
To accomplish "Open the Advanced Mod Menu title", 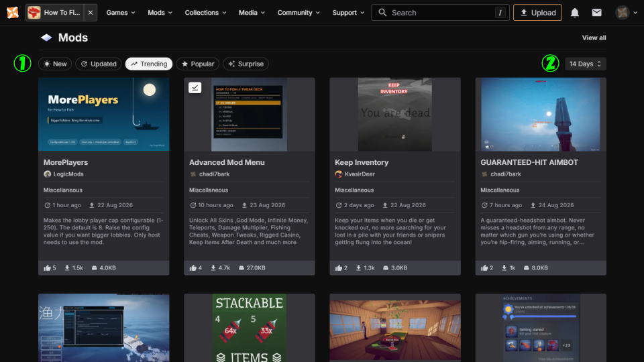I will click(x=227, y=162).
